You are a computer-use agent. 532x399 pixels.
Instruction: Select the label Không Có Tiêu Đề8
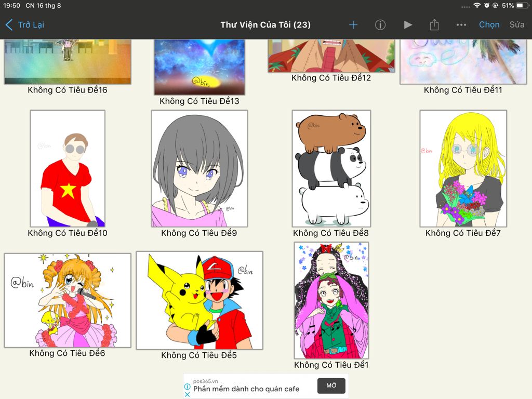point(331,233)
